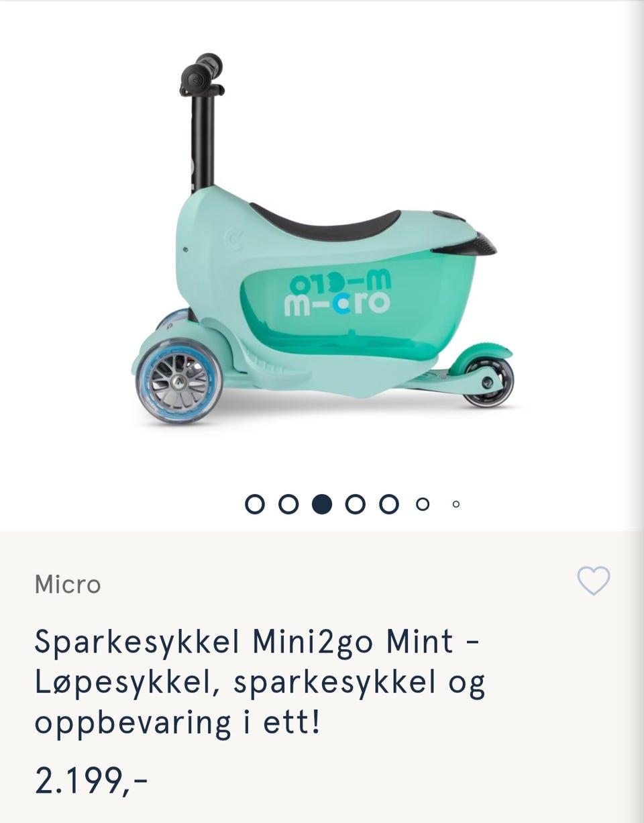The height and width of the screenshot is (823, 644).
Task: Open the Micro brand link
Action: (x=68, y=585)
